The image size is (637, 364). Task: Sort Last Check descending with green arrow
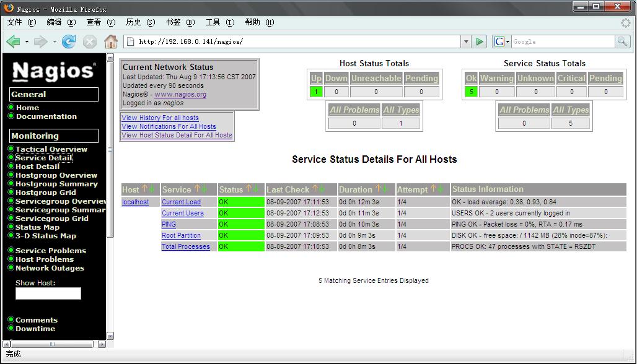pyautogui.click(x=322, y=189)
